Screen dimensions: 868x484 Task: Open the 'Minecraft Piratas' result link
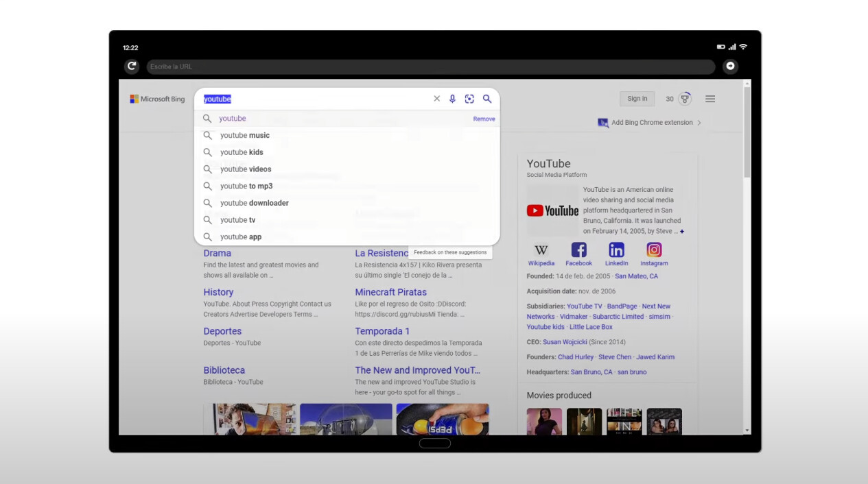point(391,292)
